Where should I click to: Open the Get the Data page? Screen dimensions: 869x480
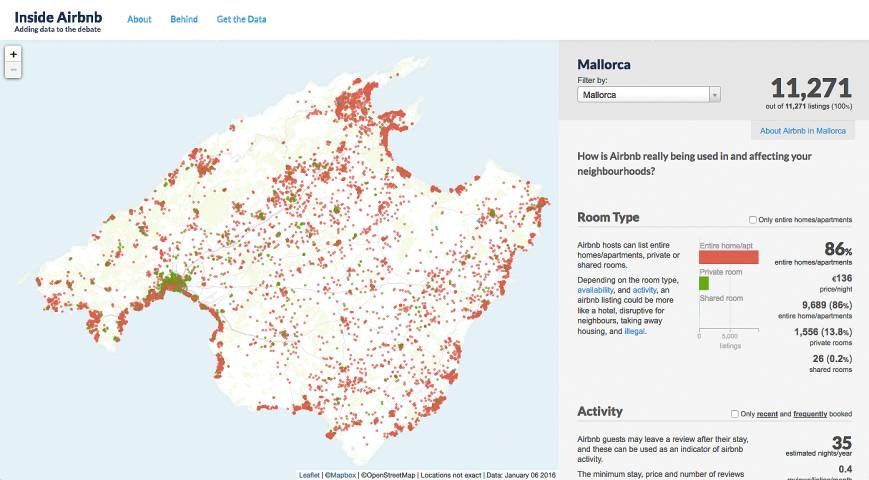241,19
